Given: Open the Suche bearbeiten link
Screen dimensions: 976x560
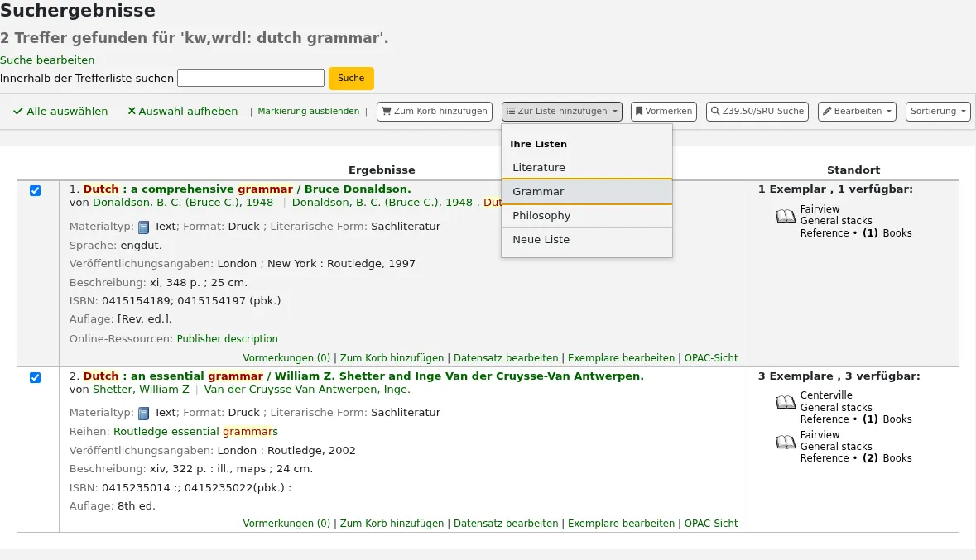Looking at the screenshot, I should (47, 60).
